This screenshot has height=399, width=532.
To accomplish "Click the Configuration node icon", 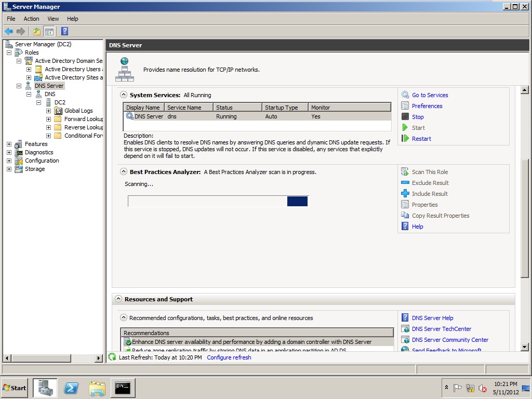I will point(19,161).
